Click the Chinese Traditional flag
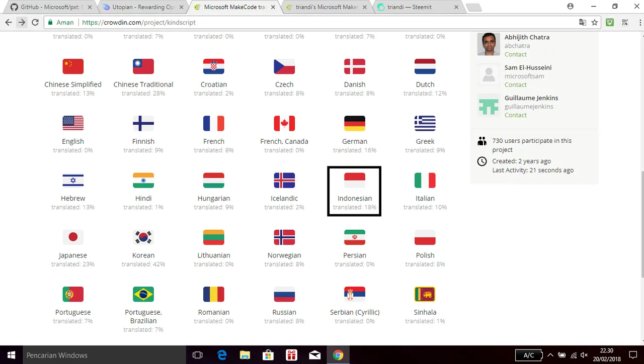The width and height of the screenshot is (644, 364). pos(143,66)
